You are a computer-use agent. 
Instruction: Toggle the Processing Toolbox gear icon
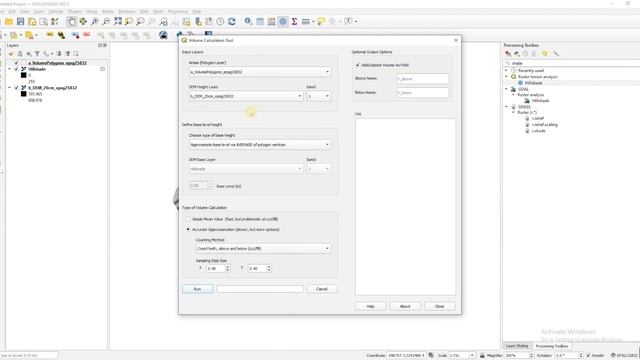(x=283, y=22)
